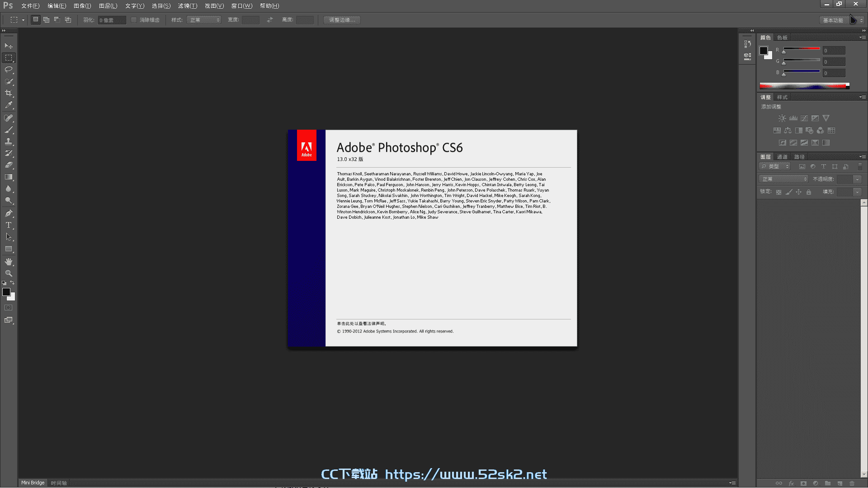Choose Intersect with Selection mode
Screen dimensions: 868x488
(68, 20)
